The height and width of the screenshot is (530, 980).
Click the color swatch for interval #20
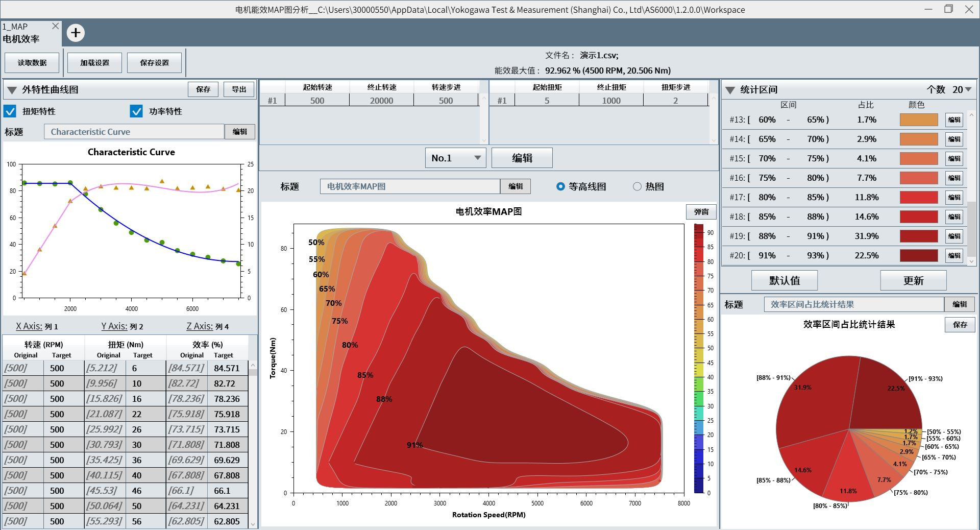click(919, 256)
